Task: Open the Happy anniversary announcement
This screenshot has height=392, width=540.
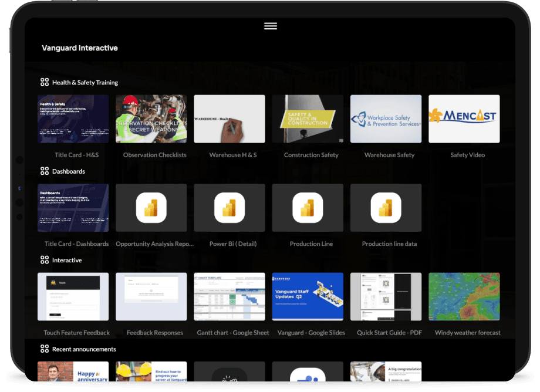Action: [73, 371]
